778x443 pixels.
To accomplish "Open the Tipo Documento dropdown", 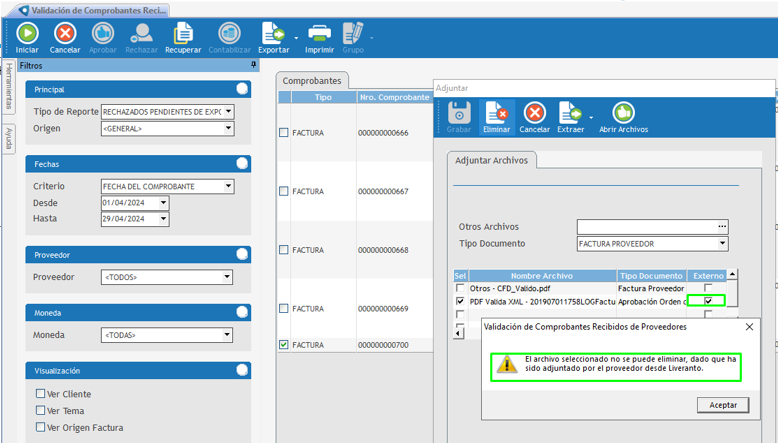I will 722,244.
